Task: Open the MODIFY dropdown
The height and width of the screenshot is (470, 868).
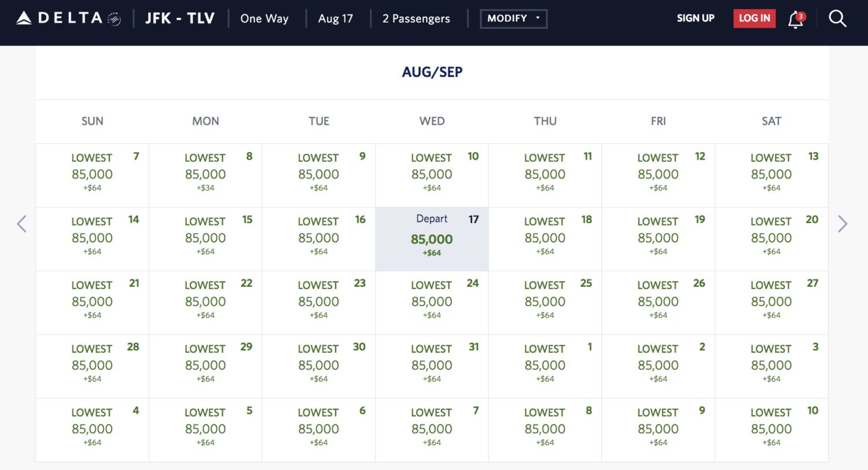Action: tap(513, 18)
